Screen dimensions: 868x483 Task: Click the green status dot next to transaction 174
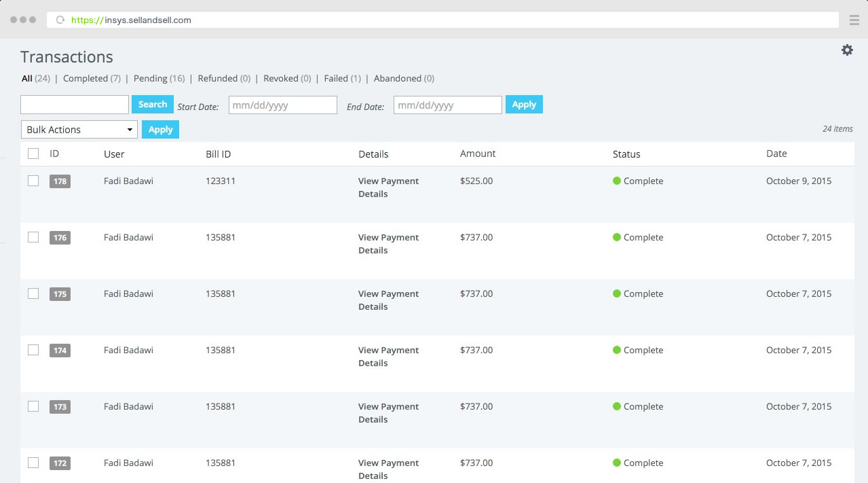pos(618,350)
